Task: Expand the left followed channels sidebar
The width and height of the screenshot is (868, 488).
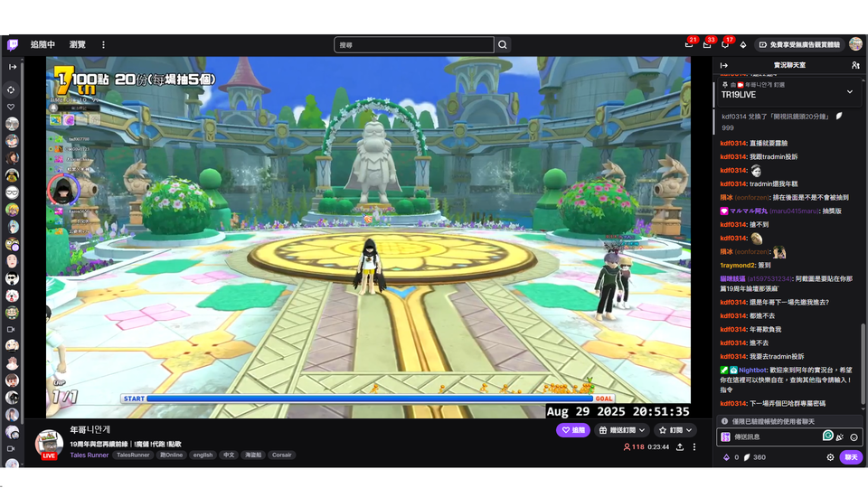Action: click(13, 66)
